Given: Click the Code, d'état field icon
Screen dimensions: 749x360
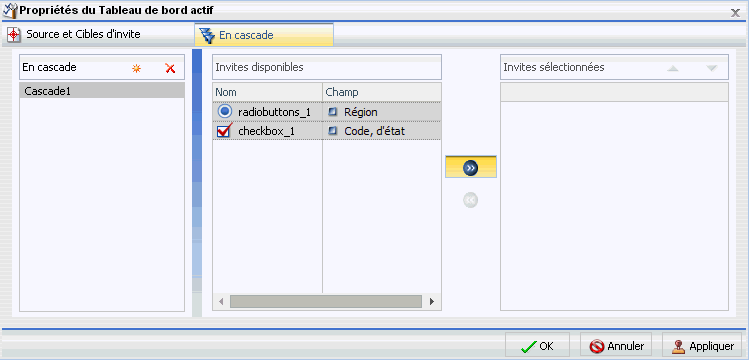Looking at the screenshot, I should (x=333, y=131).
